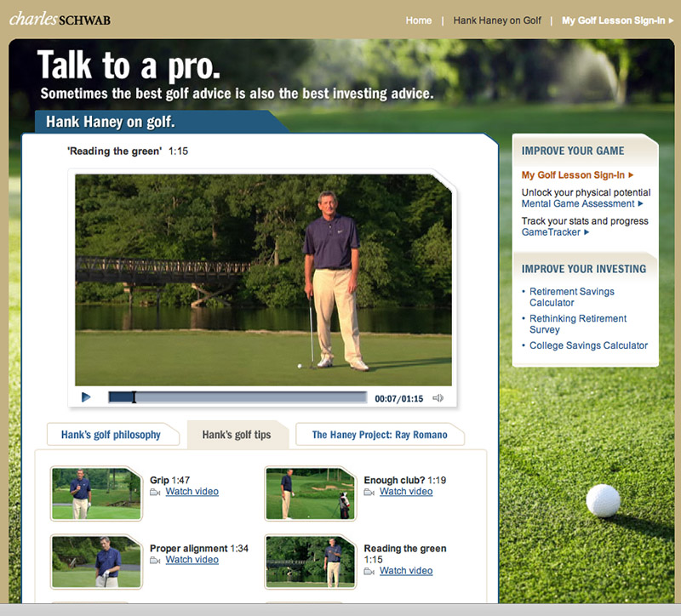Click My Golf Lesson Sign-In in header
The image size is (681, 616).
coord(617,20)
